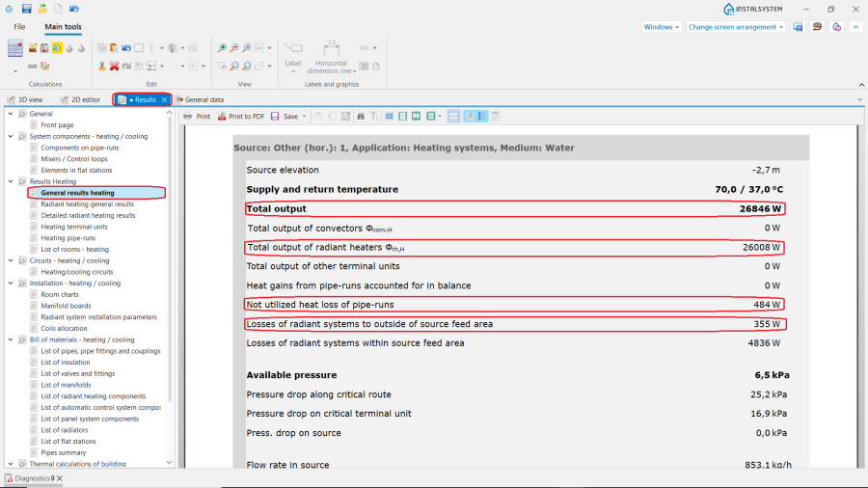Toggle the highlighted fit-width icon in the results toolbar
The height and width of the screenshot is (488, 868).
(x=453, y=116)
